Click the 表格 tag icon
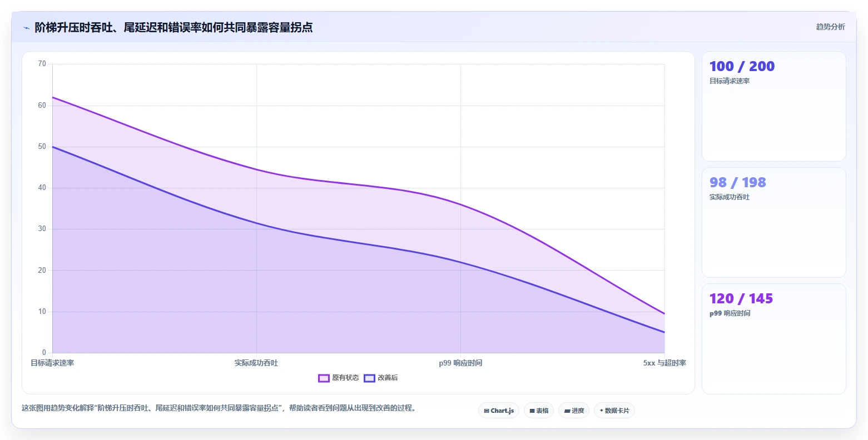 pyautogui.click(x=532, y=411)
